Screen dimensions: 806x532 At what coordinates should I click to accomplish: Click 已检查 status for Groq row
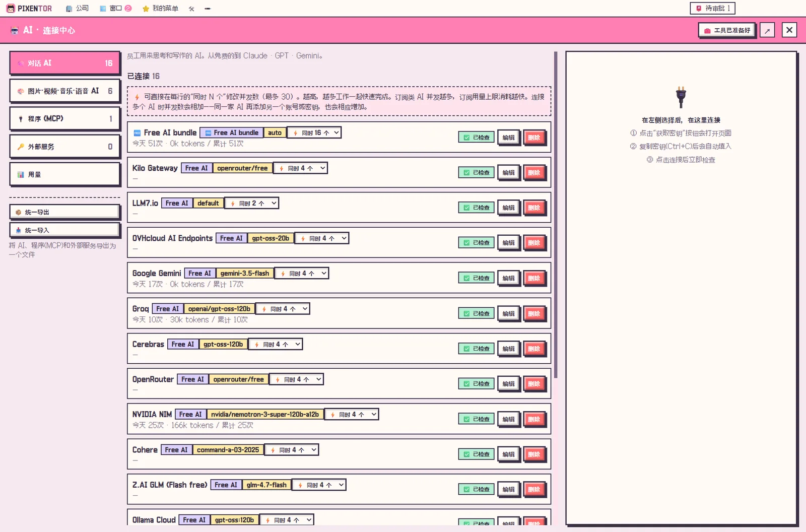pos(476,313)
